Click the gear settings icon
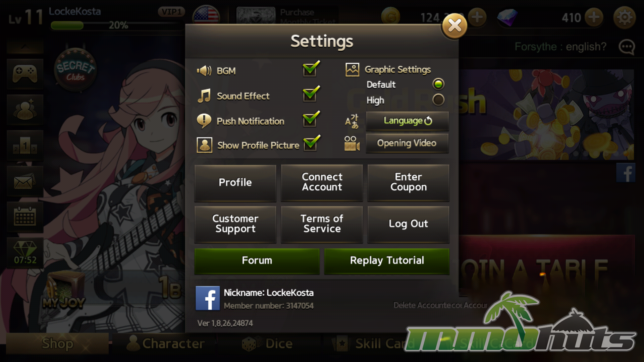Screen dimensions: 644x362 [624, 17]
